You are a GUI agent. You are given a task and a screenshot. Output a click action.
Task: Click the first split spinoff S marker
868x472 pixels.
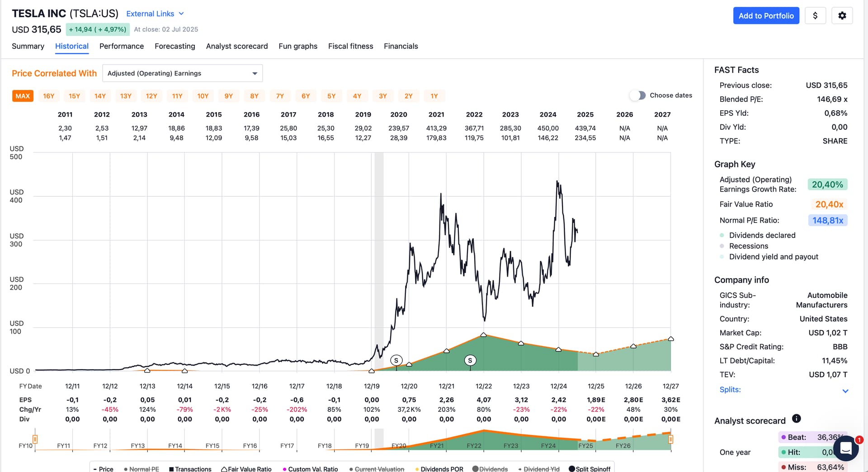pyautogui.click(x=396, y=360)
